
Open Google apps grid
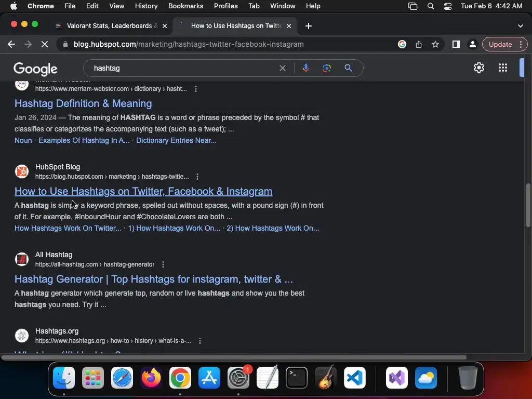(503, 68)
